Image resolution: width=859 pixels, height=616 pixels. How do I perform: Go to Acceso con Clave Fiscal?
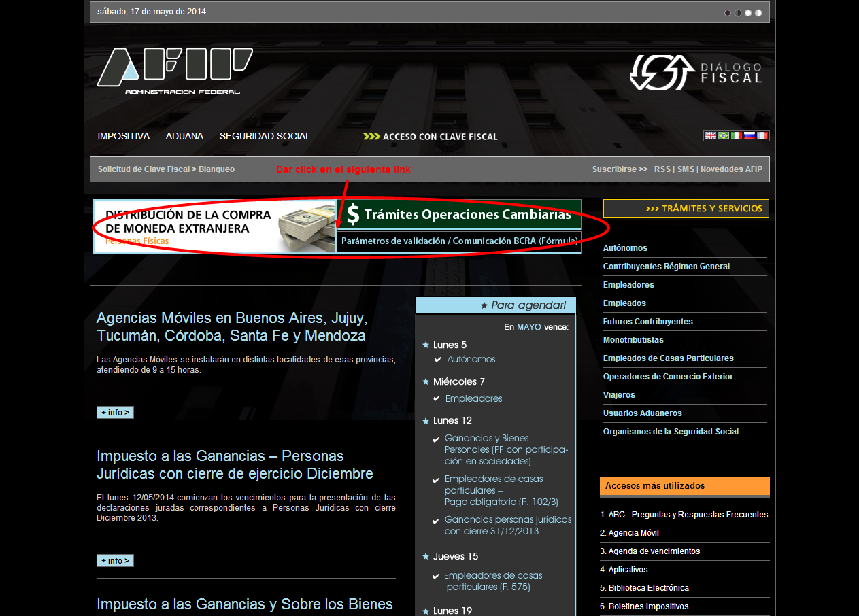pyautogui.click(x=431, y=137)
